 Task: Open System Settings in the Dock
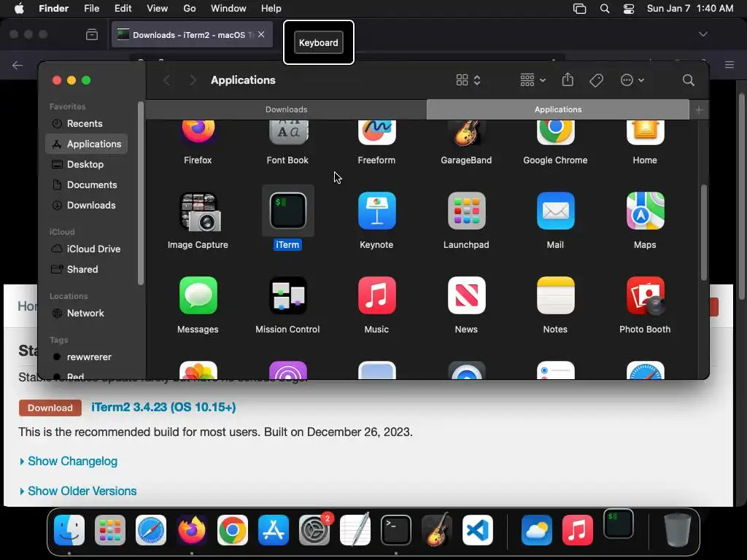click(314, 530)
